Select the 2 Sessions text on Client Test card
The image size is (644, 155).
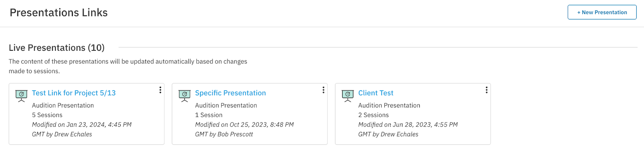coord(374,115)
